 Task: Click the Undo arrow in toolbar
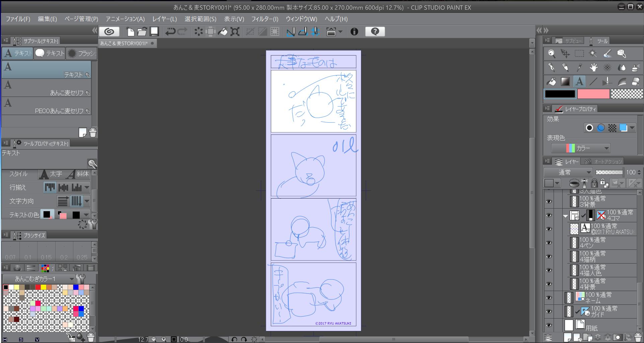[170, 32]
